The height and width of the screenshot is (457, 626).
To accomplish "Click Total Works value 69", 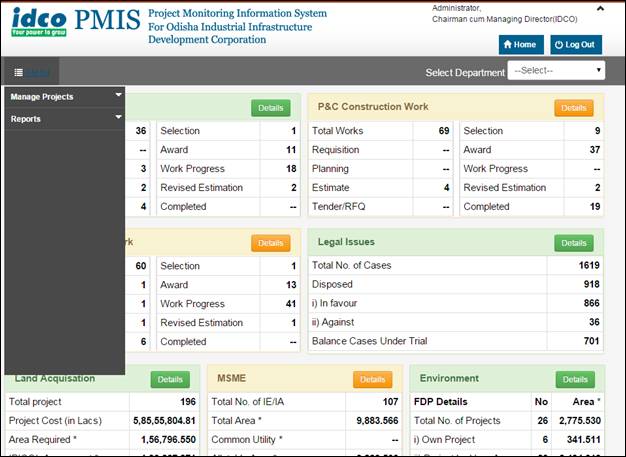I will pyautogui.click(x=444, y=131).
